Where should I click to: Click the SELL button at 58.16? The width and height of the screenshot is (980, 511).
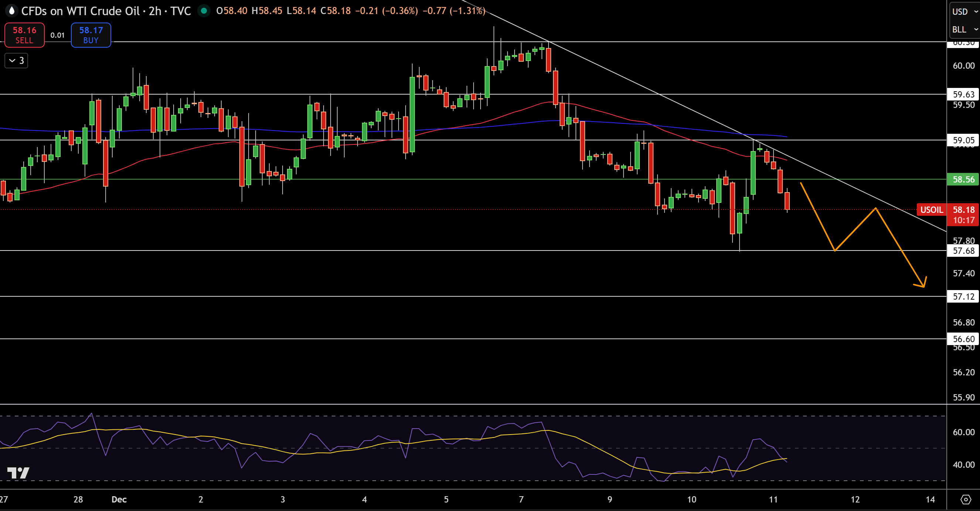(24, 35)
